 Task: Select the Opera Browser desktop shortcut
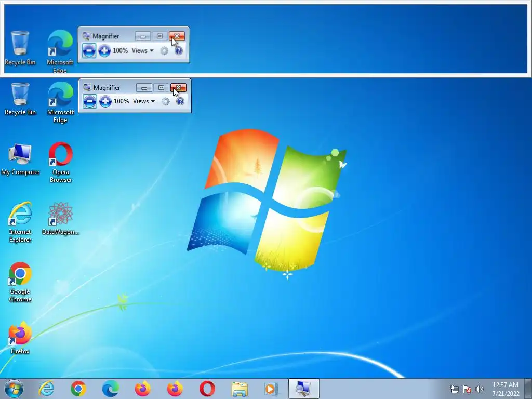coord(60,163)
